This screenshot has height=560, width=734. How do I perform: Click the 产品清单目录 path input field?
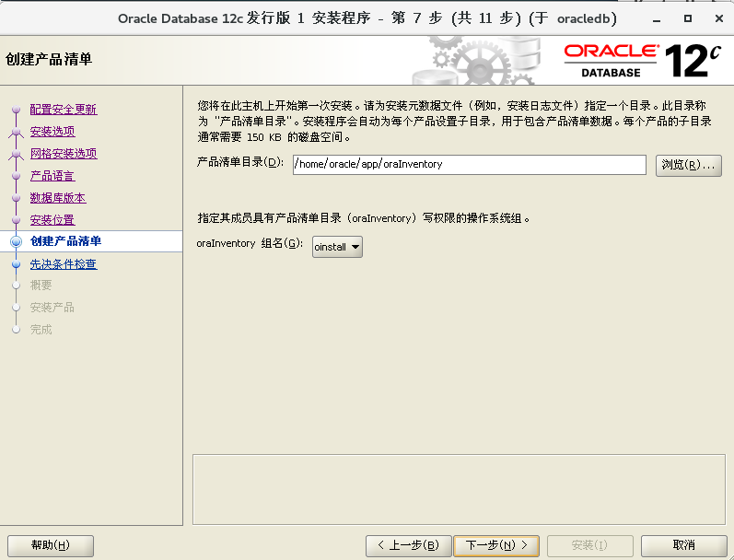470,164
